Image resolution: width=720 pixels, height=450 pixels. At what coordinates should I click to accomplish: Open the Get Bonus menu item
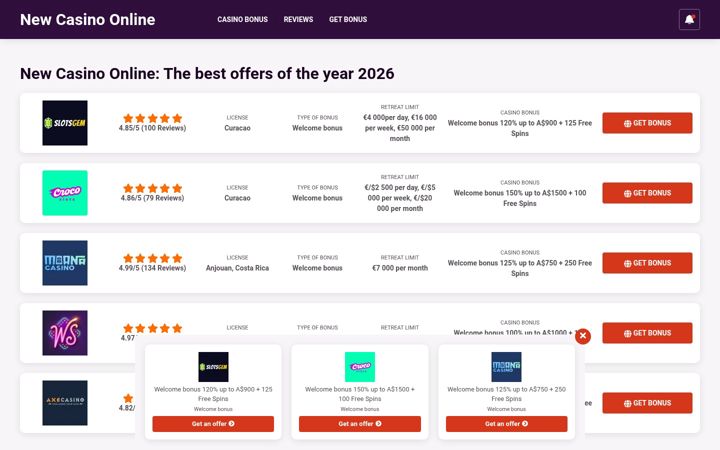click(x=348, y=19)
